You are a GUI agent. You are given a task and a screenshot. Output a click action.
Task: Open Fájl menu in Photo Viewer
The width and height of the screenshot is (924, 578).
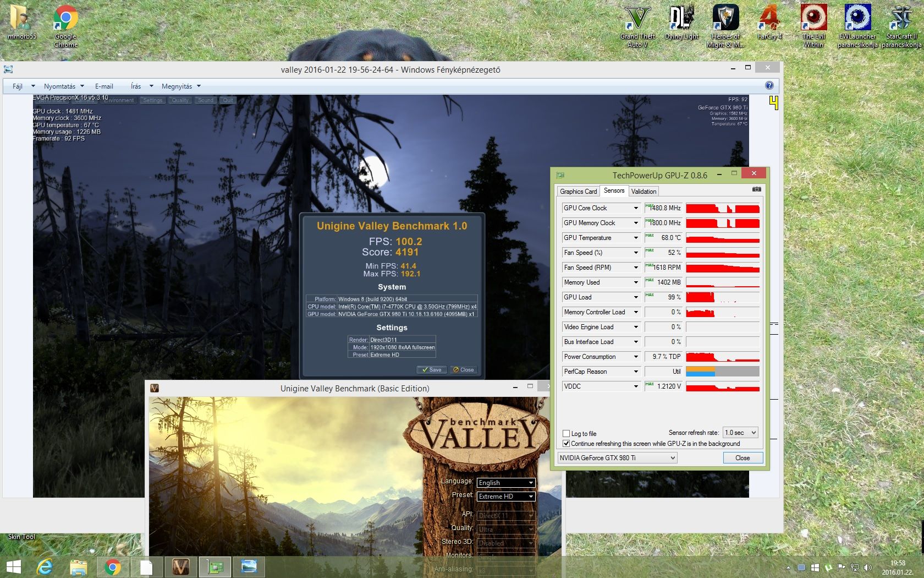[23, 86]
